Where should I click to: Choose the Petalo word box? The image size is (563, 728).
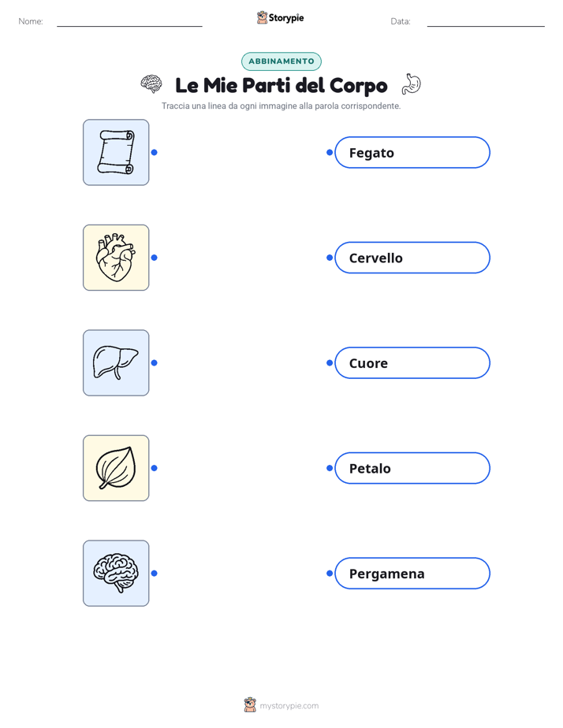[412, 468]
